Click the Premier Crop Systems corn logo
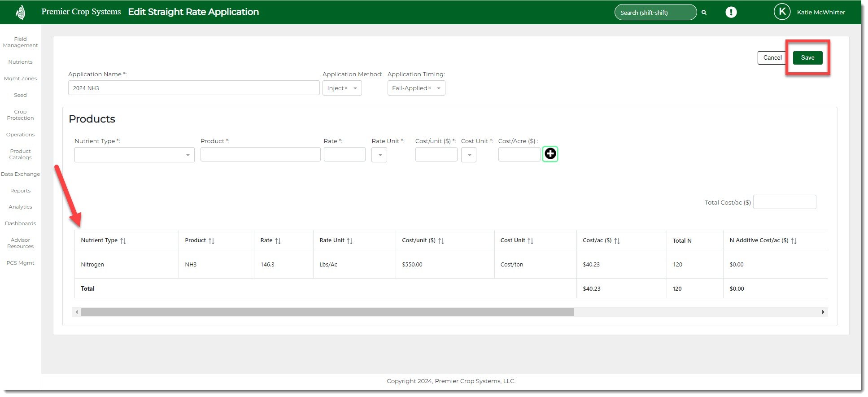 click(20, 12)
